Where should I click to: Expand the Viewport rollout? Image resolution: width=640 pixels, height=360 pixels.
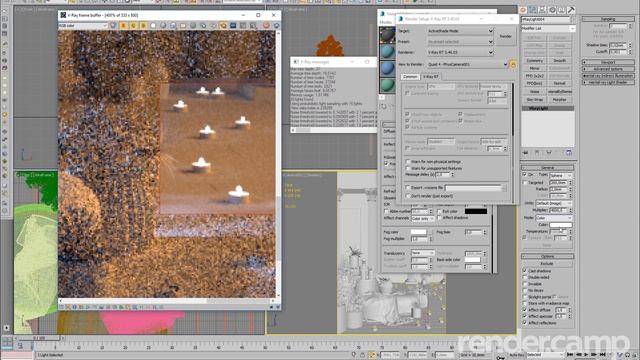point(608,62)
